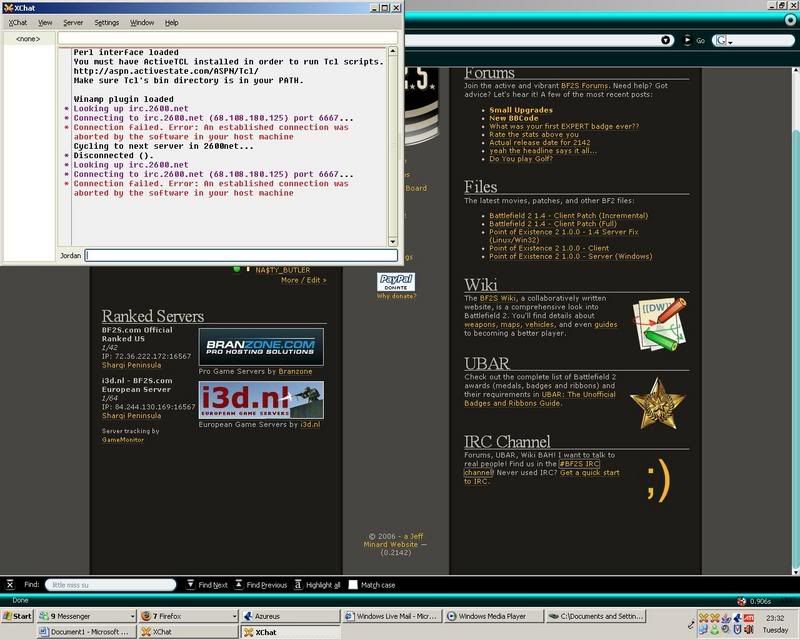Select the <none> tab in XChat
The image size is (800, 640).
(x=28, y=39)
